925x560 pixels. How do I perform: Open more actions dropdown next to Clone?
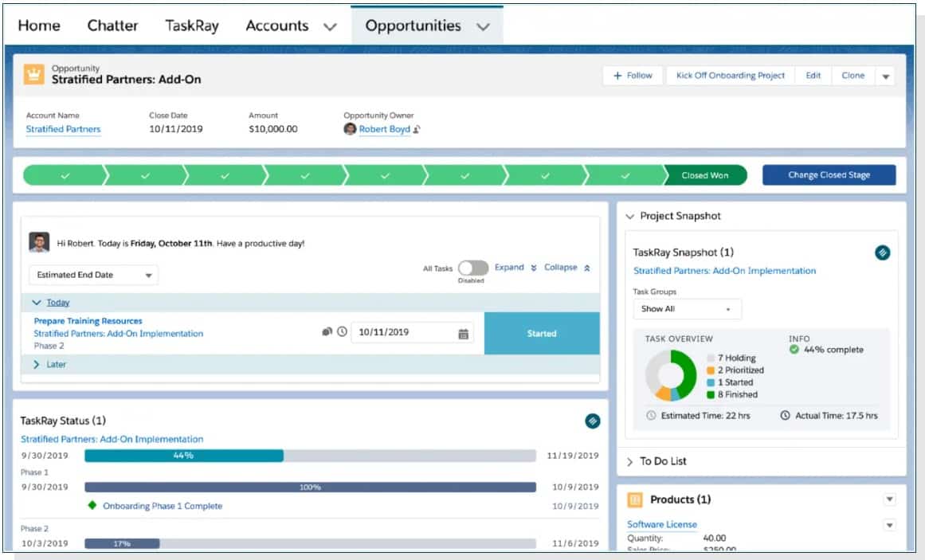tap(885, 76)
